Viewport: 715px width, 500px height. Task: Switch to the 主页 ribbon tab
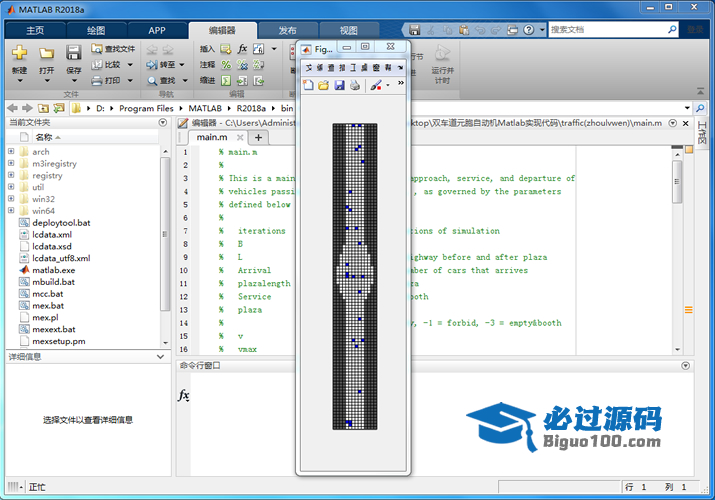click(x=35, y=31)
